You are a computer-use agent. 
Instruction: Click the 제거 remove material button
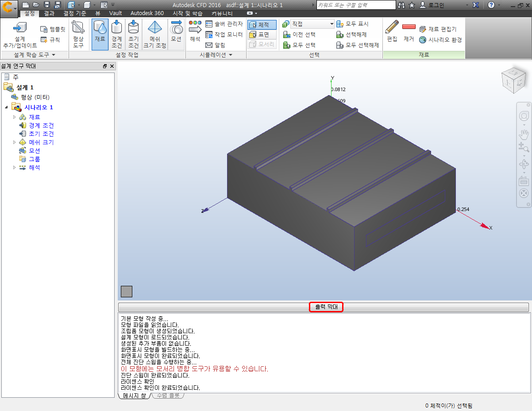(409, 32)
